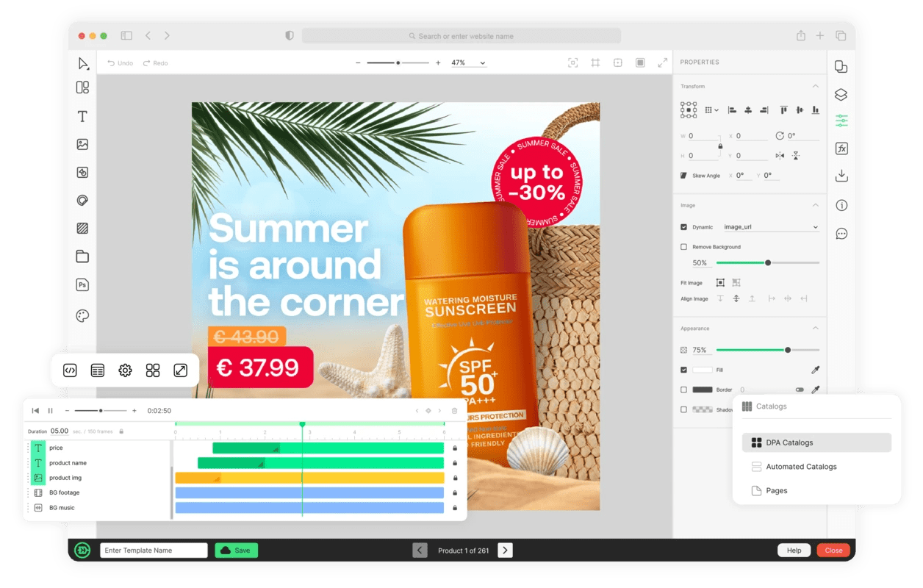923x588 pixels.
Task: Toggle lock on the price layer track
Action: click(x=455, y=448)
